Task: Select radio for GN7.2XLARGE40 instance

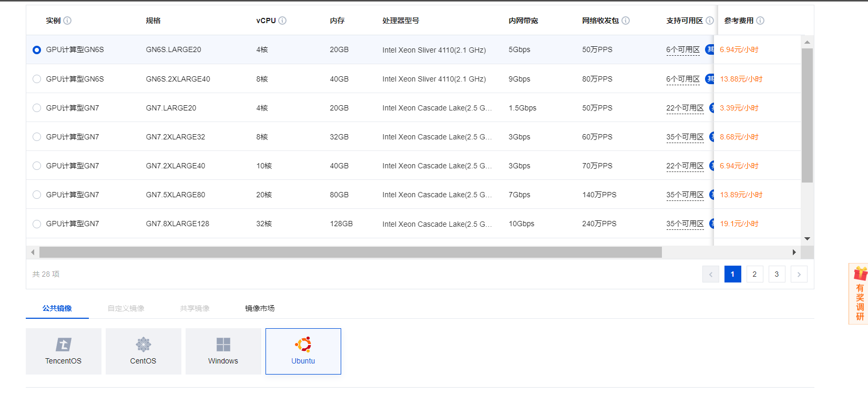Action: [x=37, y=166]
